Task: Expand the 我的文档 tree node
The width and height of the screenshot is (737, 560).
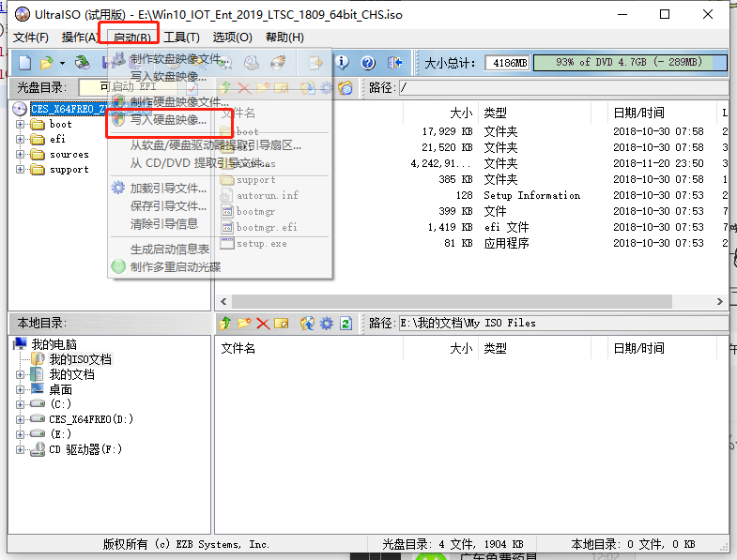Action: click(20, 375)
